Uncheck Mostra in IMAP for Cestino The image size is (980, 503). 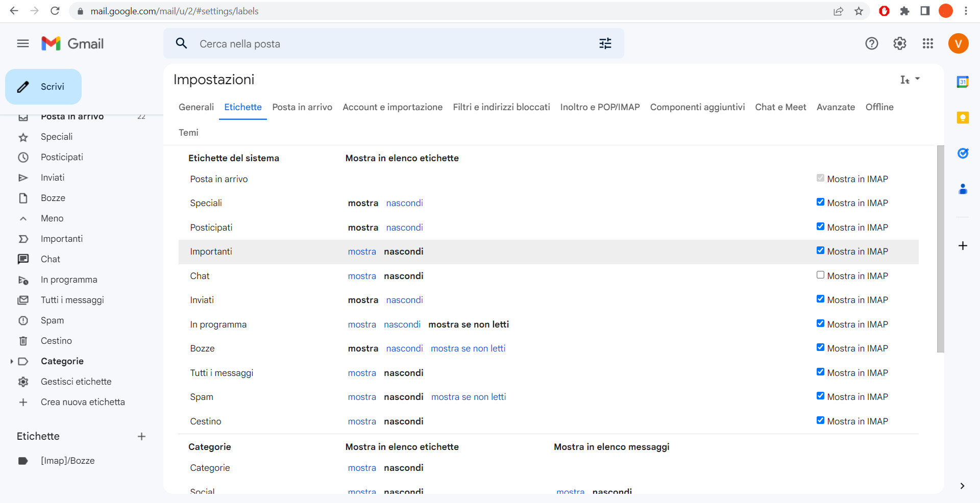point(820,421)
